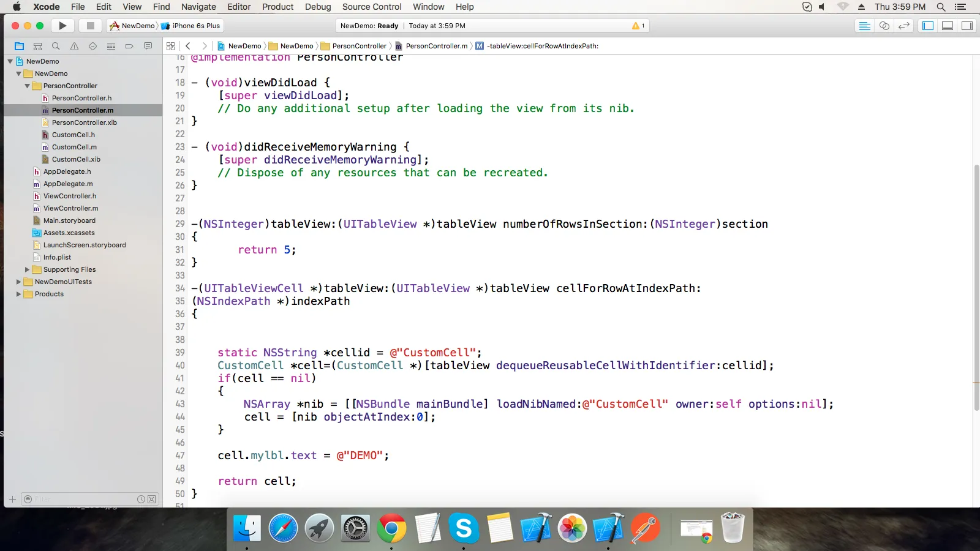Go back in editor history
The width and height of the screenshot is (980, 551).
pyautogui.click(x=188, y=46)
